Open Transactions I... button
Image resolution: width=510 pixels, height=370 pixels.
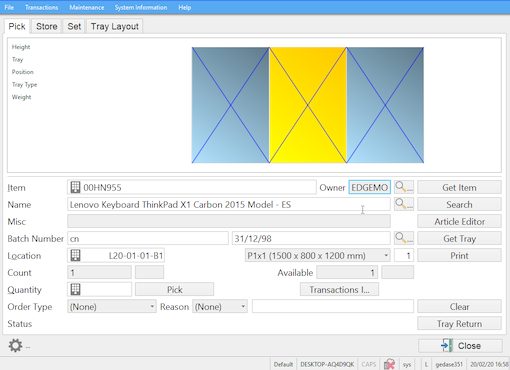[x=339, y=289]
